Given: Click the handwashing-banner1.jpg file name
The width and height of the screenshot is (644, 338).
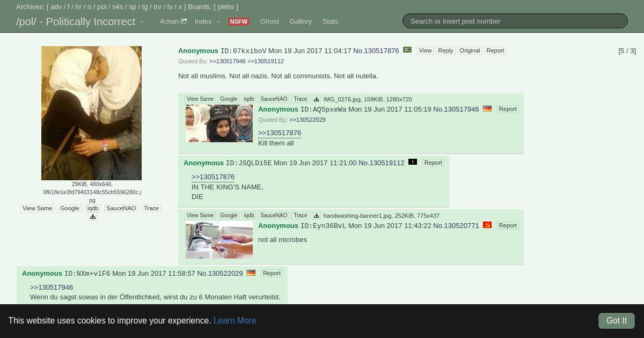Looking at the screenshot, I should (x=357, y=216).
